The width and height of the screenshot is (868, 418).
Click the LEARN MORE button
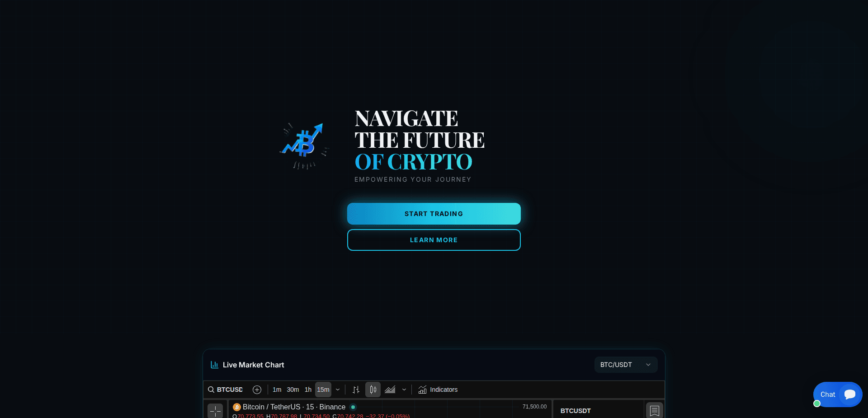click(x=434, y=240)
